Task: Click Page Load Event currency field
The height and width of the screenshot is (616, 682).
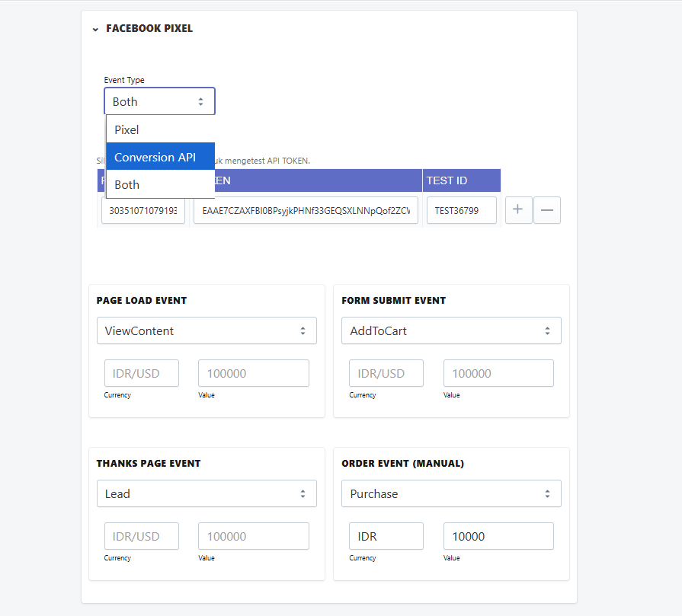Action: (x=142, y=373)
